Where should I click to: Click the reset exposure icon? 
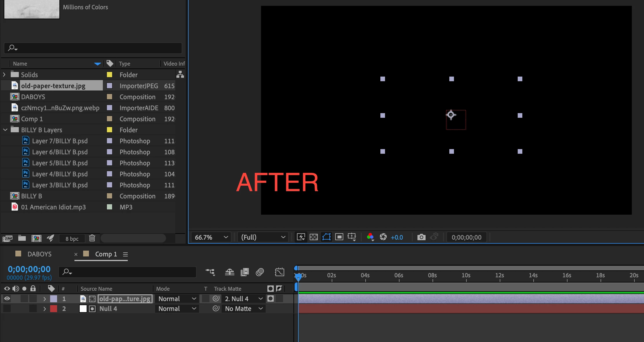click(x=383, y=237)
